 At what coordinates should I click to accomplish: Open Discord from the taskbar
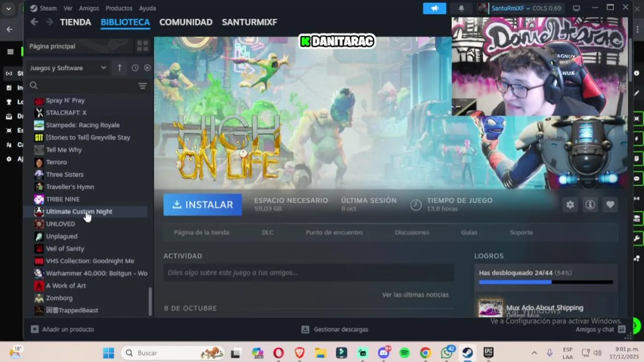click(x=384, y=353)
